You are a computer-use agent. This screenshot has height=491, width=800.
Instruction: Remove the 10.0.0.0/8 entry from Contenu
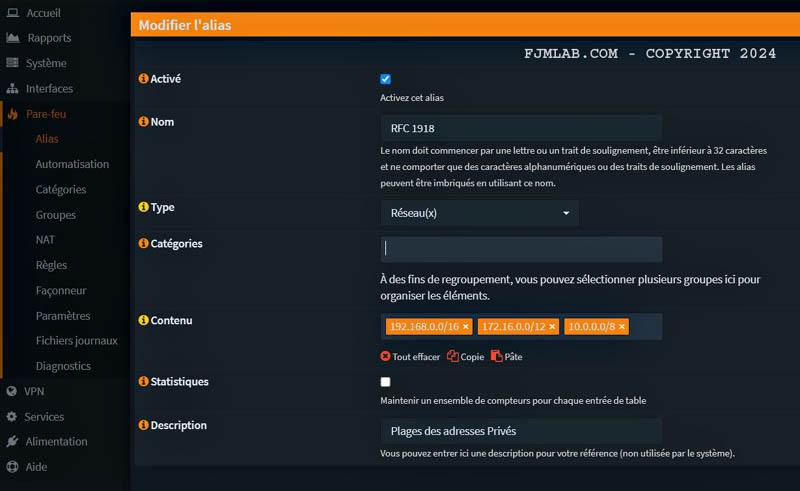click(x=622, y=327)
